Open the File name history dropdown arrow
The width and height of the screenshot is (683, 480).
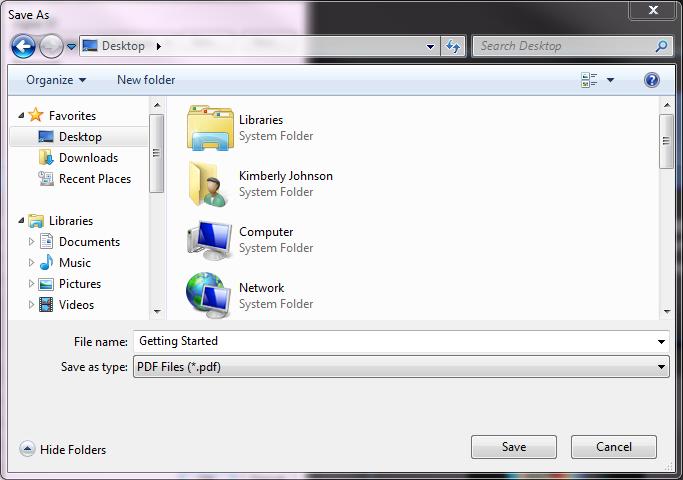(661, 342)
